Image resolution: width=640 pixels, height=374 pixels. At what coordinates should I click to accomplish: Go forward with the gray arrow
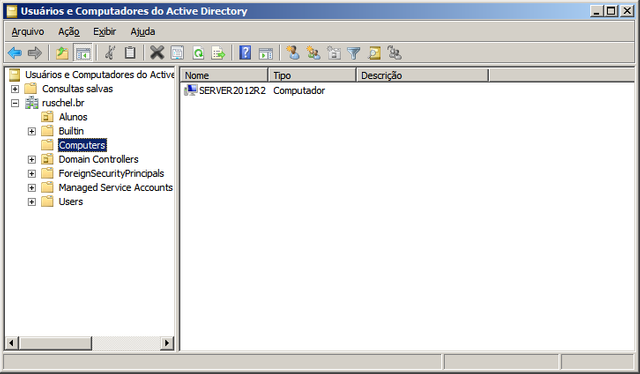pyautogui.click(x=35, y=53)
